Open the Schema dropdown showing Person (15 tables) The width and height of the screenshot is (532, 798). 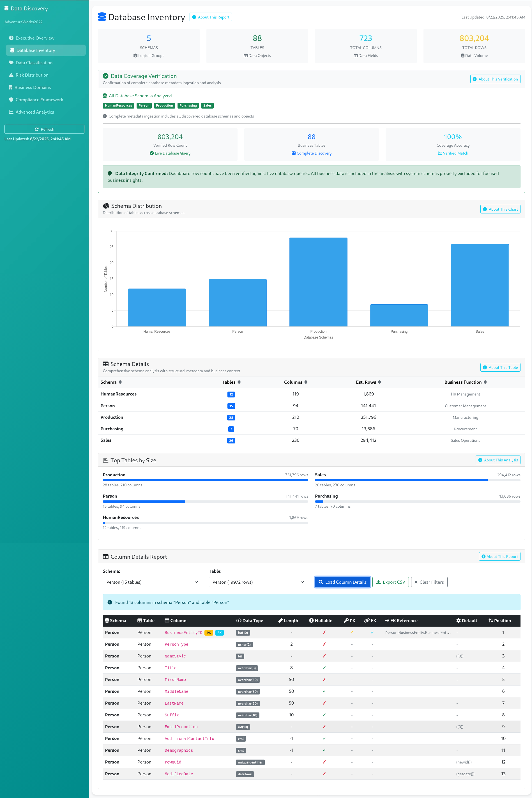click(x=152, y=582)
